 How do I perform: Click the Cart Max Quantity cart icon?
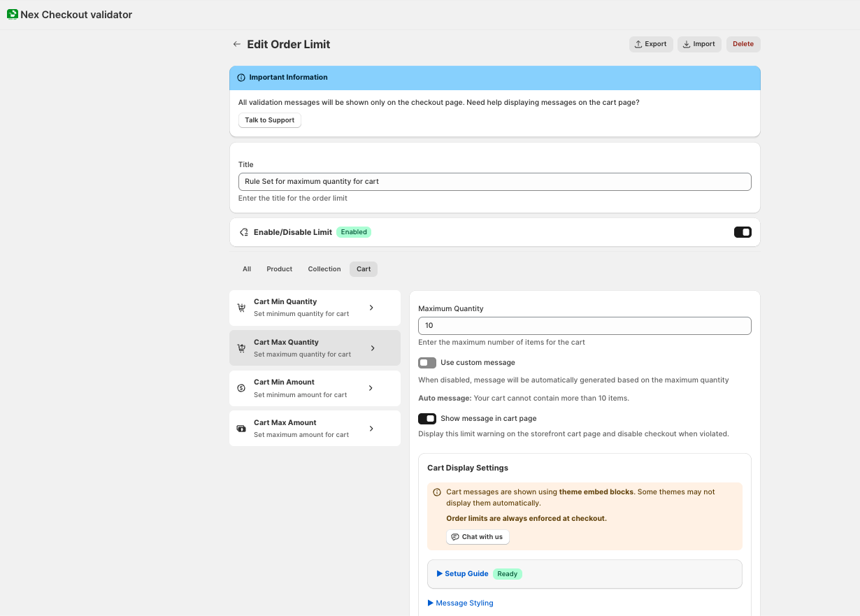point(241,348)
